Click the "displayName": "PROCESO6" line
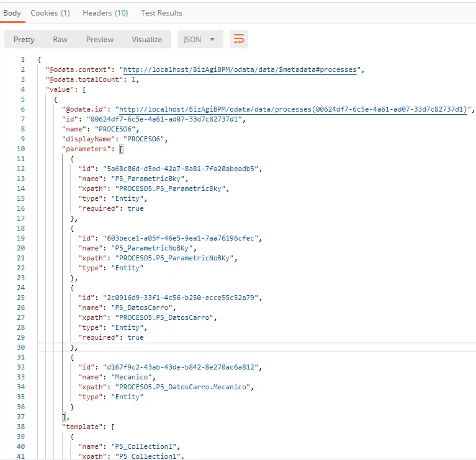The image size is (476, 460). click(x=115, y=139)
